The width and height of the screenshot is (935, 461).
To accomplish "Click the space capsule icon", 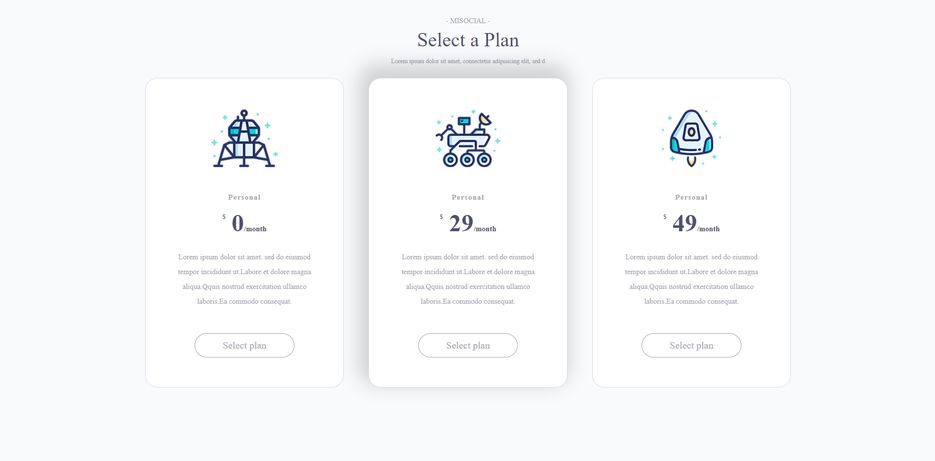I will coord(691,138).
